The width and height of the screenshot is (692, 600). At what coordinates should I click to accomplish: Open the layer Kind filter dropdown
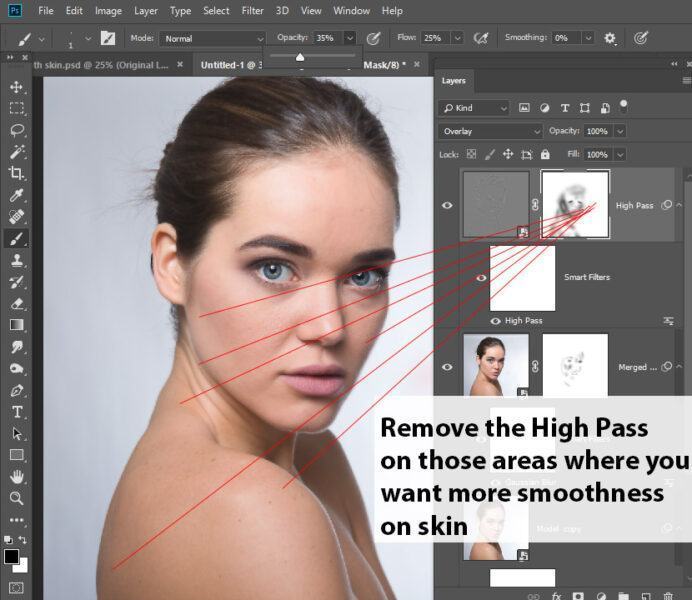(x=474, y=108)
